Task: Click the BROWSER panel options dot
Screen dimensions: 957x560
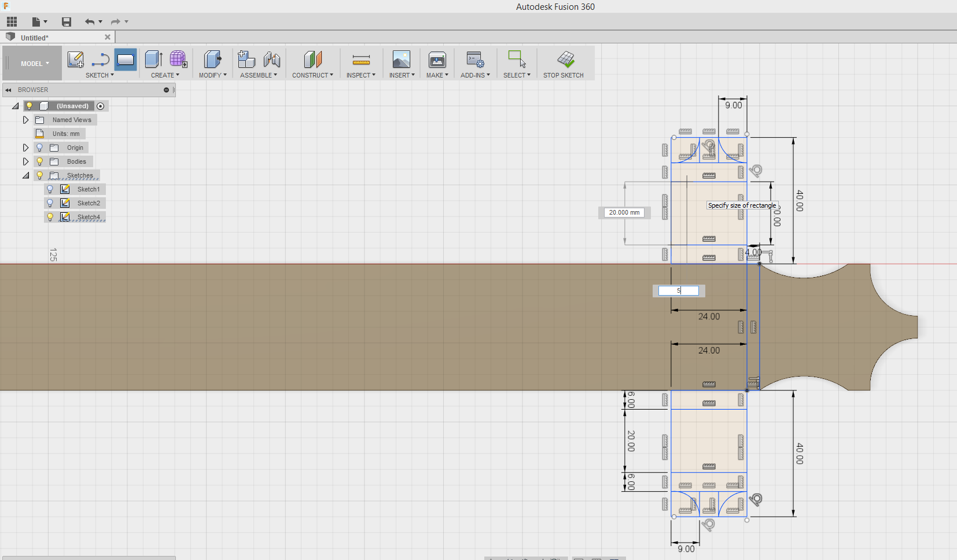Action: point(166,90)
